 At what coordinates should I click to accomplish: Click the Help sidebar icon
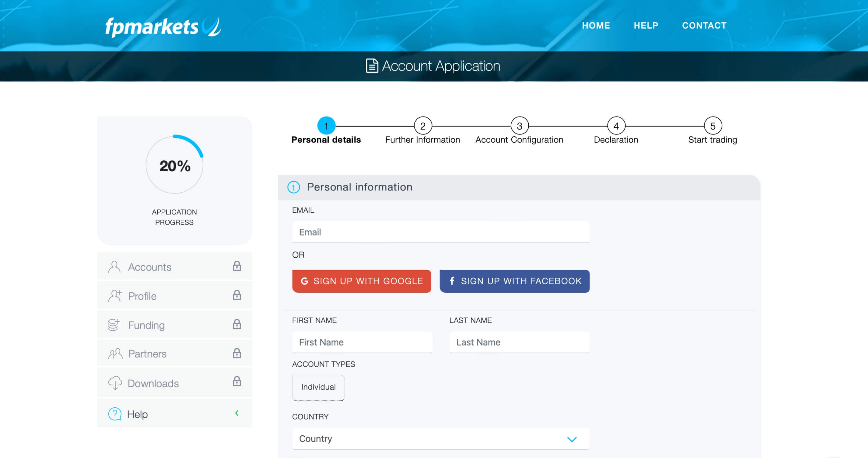tap(115, 413)
